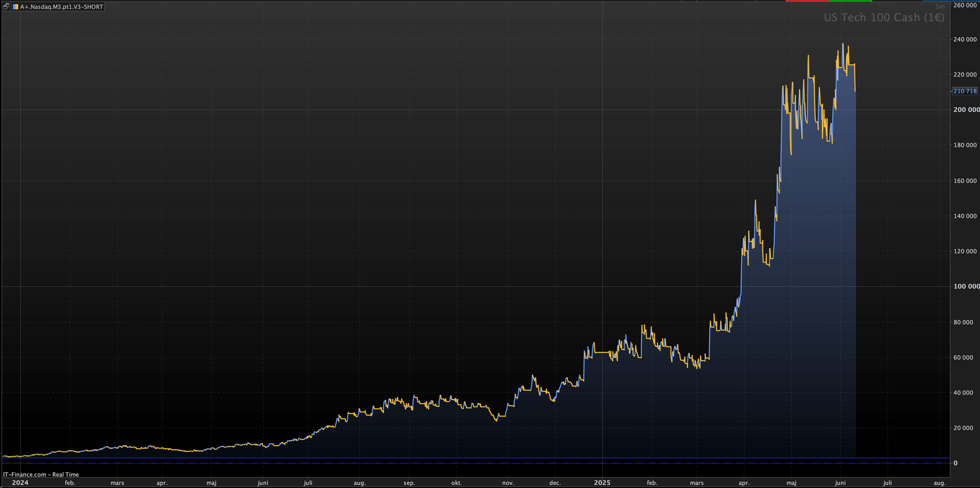Open the IT-Finance.com – Real Time link

pyautogui.click(x=41, y=474)
